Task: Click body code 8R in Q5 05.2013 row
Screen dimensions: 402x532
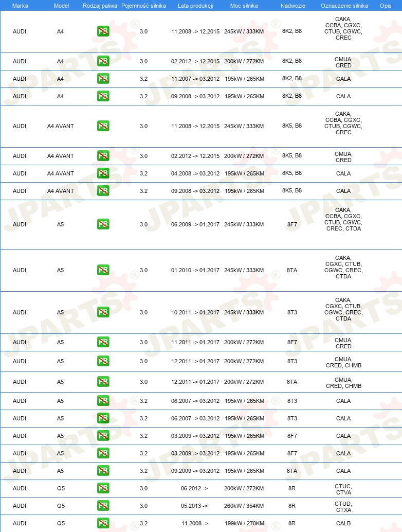Action: 292,506
